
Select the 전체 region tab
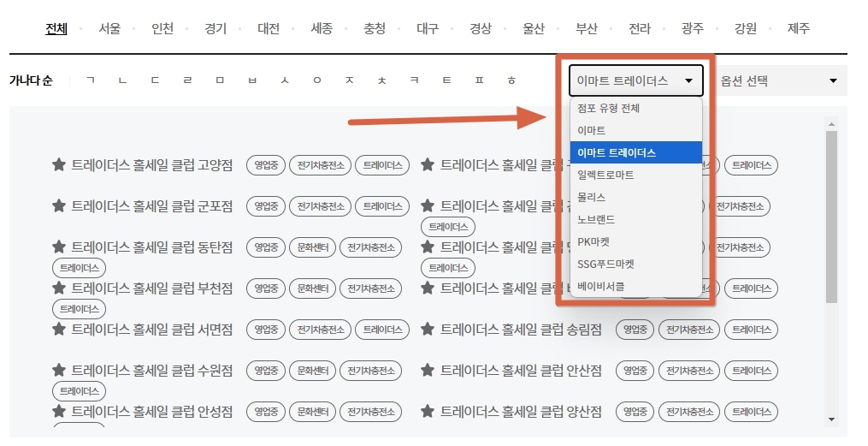pyautogui.click(x=56, y=27)
